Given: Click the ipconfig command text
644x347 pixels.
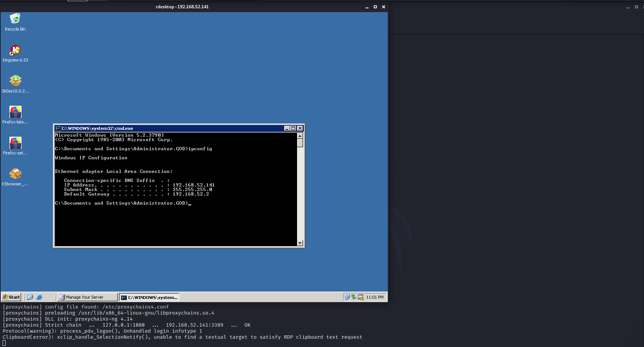Looking at the screenshot, I should (200, 149).
